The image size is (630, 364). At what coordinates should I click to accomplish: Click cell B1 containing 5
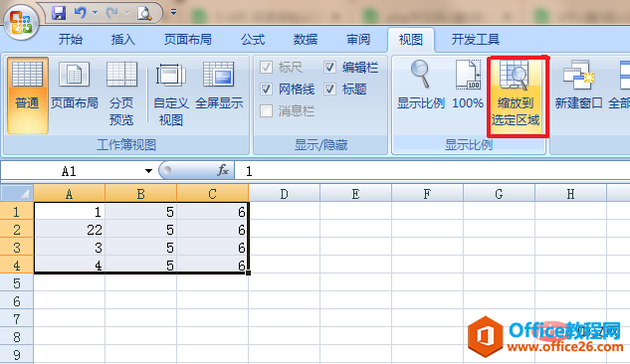[141, 211]
